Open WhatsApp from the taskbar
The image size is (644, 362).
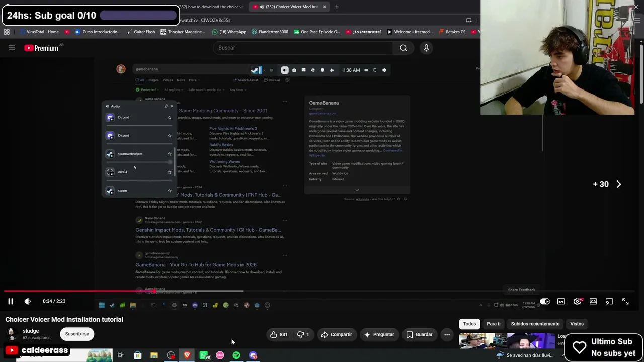point(204,355)
